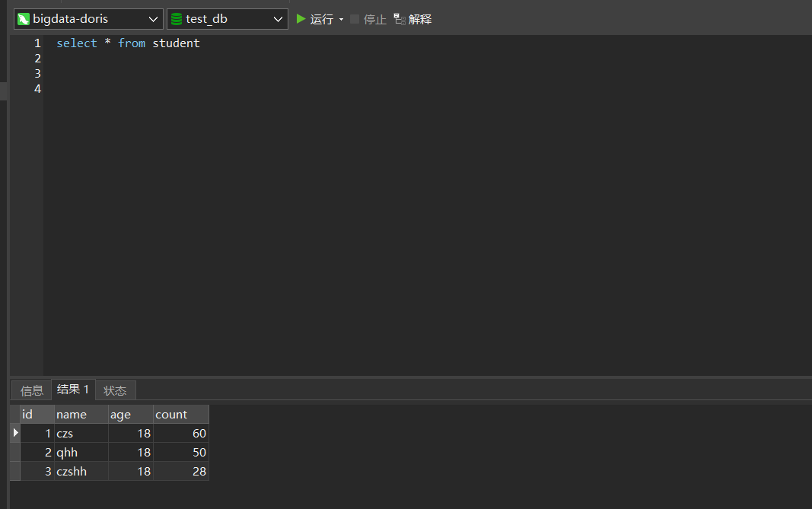Click the 解释 explain button label

click(x=420, y=19)
